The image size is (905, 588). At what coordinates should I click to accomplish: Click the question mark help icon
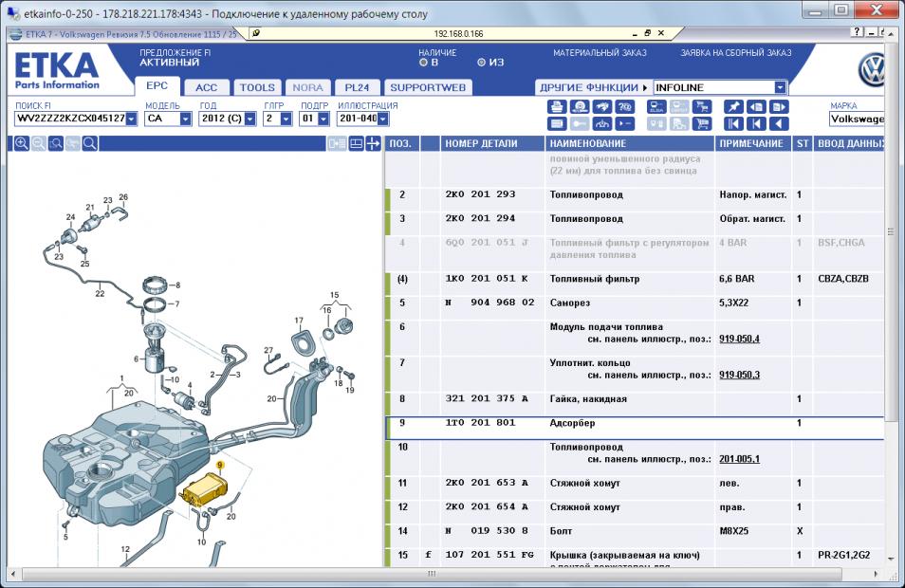coord(624,107)
